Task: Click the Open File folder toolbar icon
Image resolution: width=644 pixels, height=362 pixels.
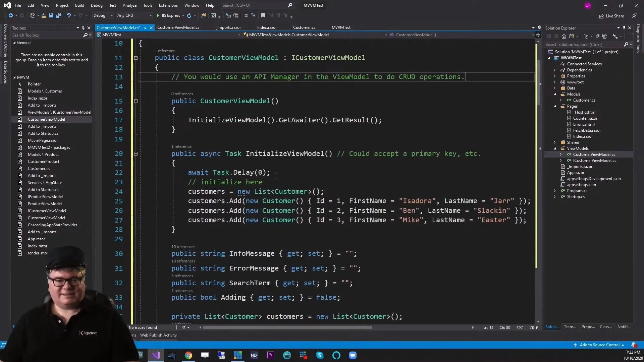Action: 44,15
